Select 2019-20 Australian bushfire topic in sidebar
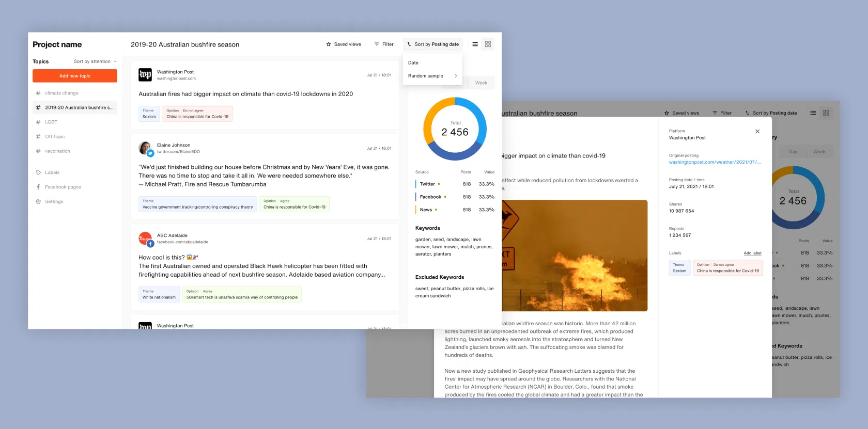868x429 pixels. (75, 107)
